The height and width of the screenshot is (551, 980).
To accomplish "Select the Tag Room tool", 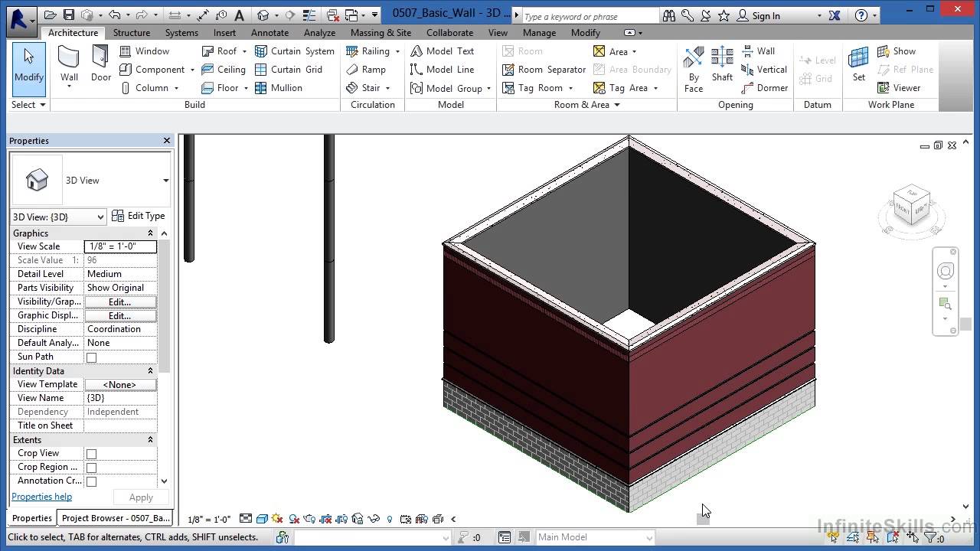I will pyautogui.click(x=533, y=88).
